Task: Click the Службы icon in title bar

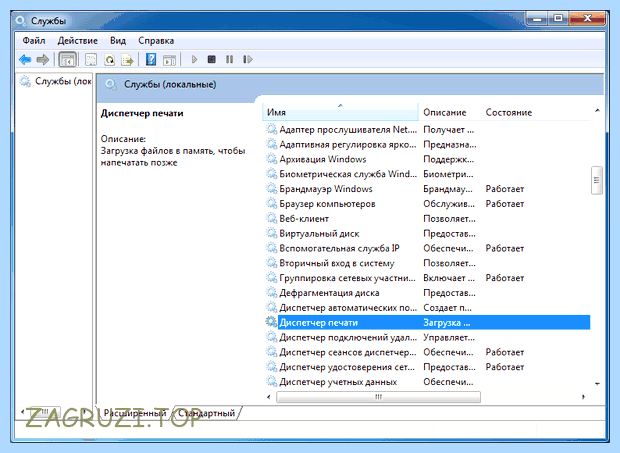Action: click(21, 21)
